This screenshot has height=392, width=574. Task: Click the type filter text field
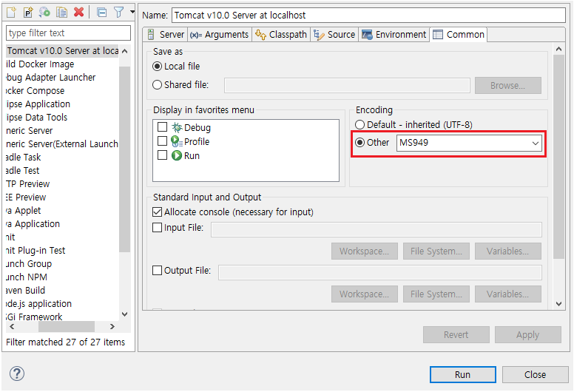pos(68,33)
